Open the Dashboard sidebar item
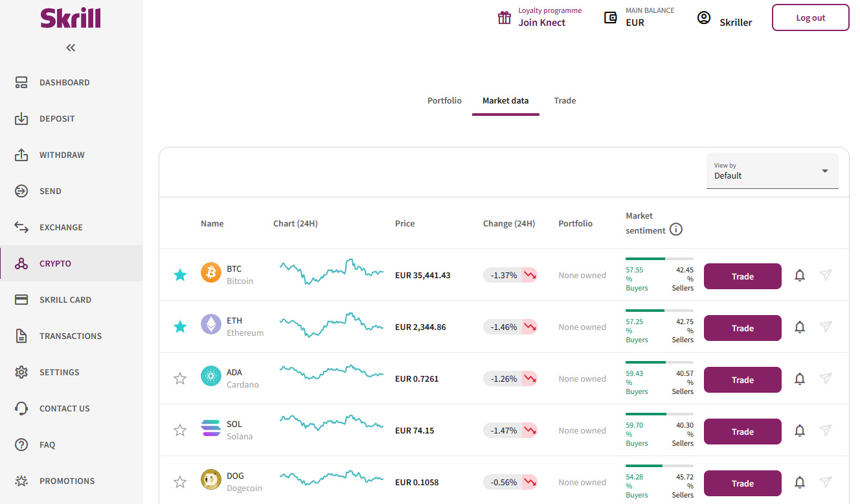 (x=71, y=82)
